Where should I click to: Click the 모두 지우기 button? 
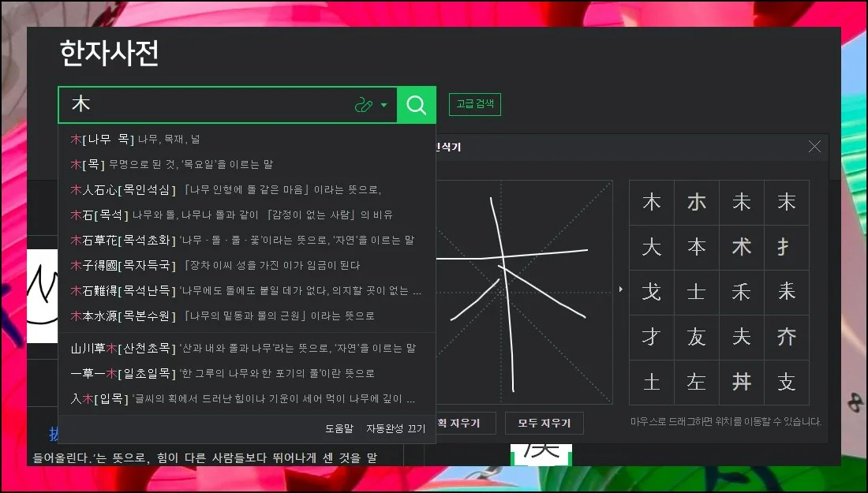coord(544,423)
